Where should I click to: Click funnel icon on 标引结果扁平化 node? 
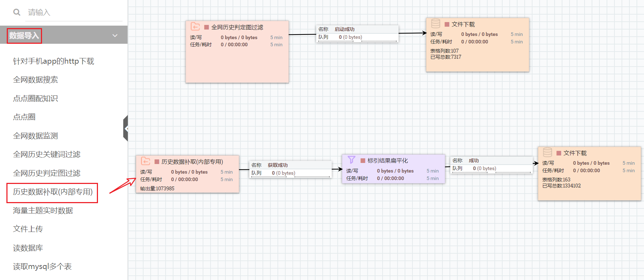tap(352, 160)
